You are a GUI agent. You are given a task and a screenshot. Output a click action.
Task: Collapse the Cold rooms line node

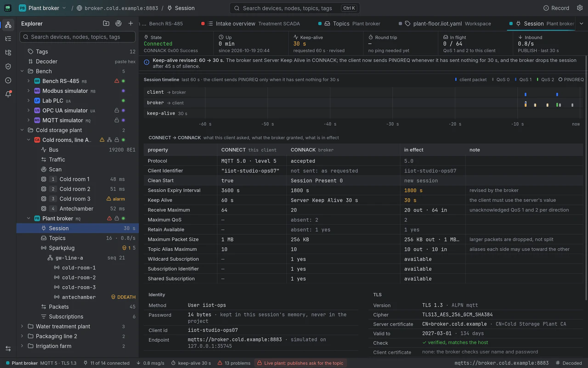click(x=28, y=140)
